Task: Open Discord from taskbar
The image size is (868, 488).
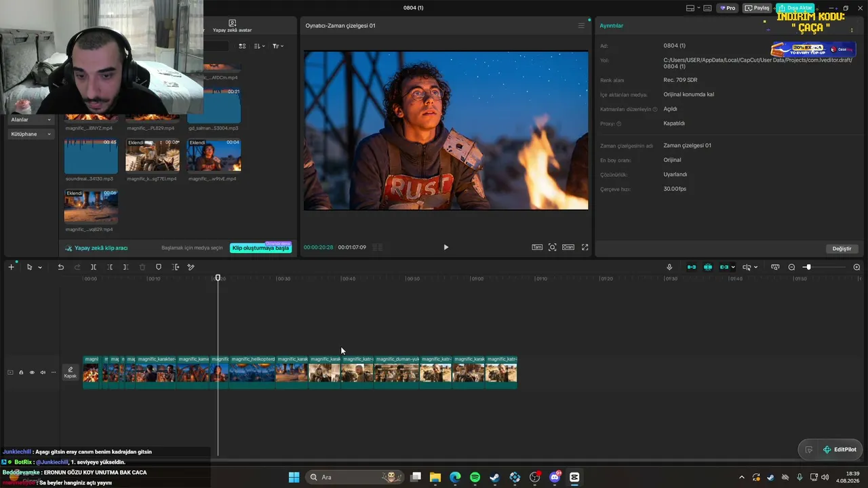Action: pyautogui.click(x=555, y=477)
